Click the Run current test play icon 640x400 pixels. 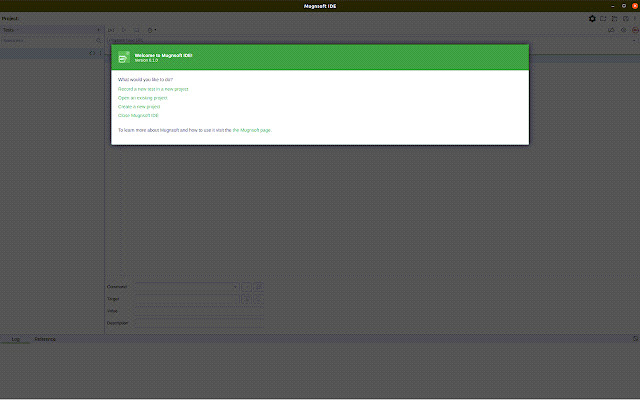(x=124, y=30)
